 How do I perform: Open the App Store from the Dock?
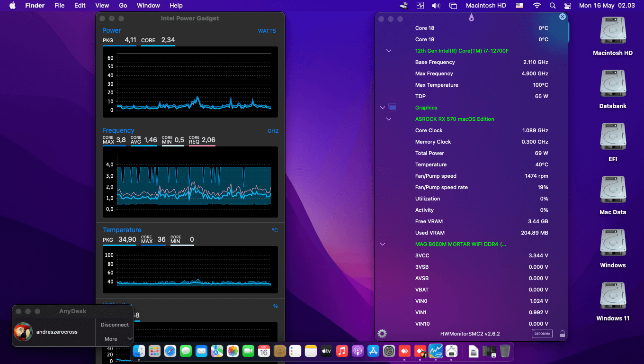click(x=373, y=351)
